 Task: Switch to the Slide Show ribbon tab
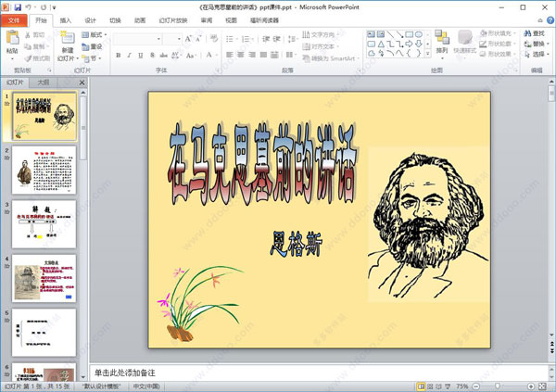[x=173, y=20]
